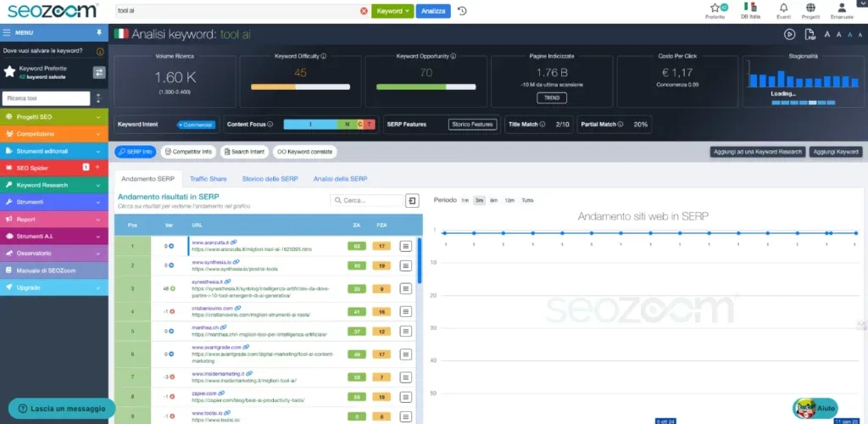Clear the search box with the red X
Screen dimensions: 868x424
point(364,11)
